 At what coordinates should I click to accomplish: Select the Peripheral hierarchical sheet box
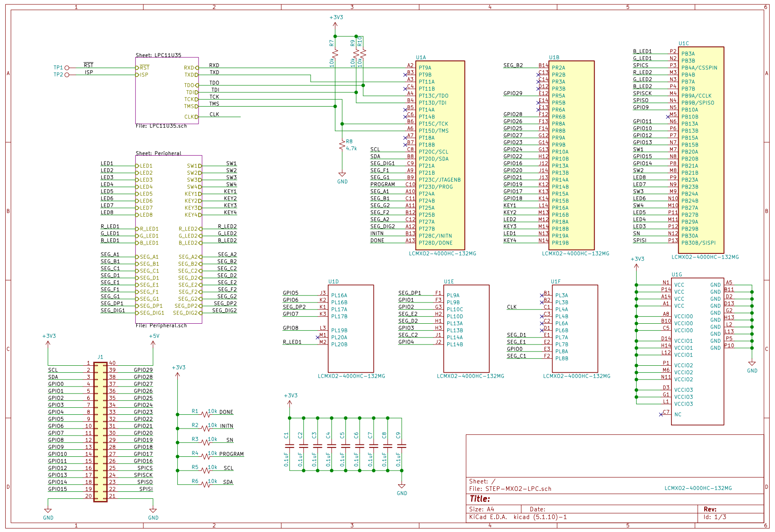pos(169,239)
